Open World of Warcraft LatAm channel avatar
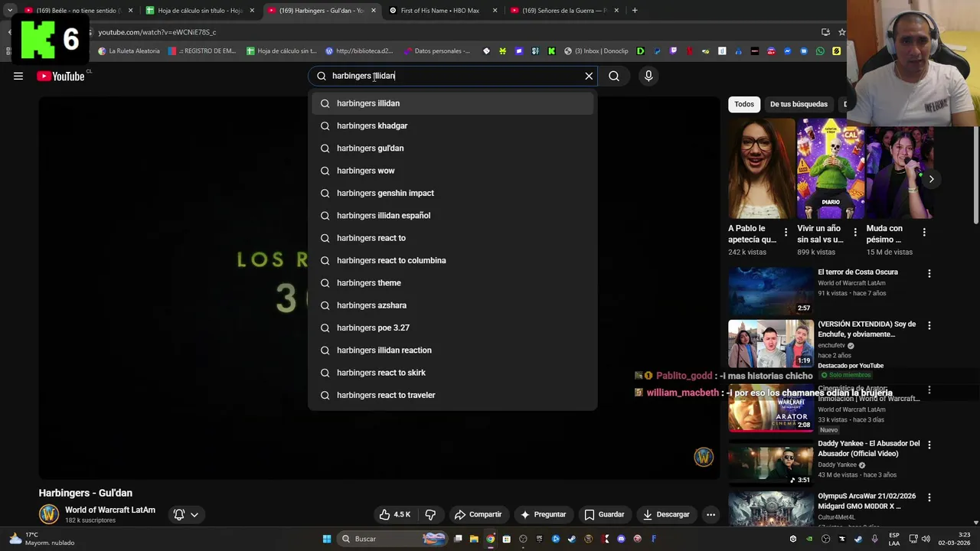This screenshot has width=980, height=551. coord(49,514)
